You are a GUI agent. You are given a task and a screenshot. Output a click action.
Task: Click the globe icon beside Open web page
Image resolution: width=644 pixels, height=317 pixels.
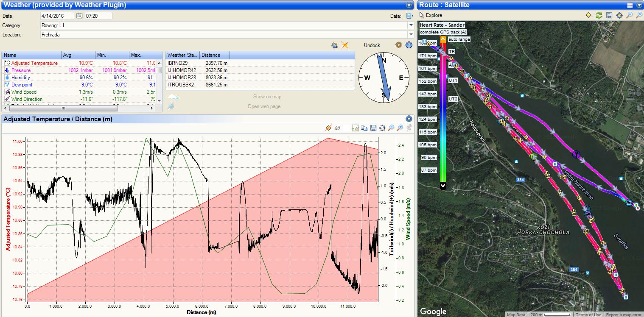pos(171,106)
